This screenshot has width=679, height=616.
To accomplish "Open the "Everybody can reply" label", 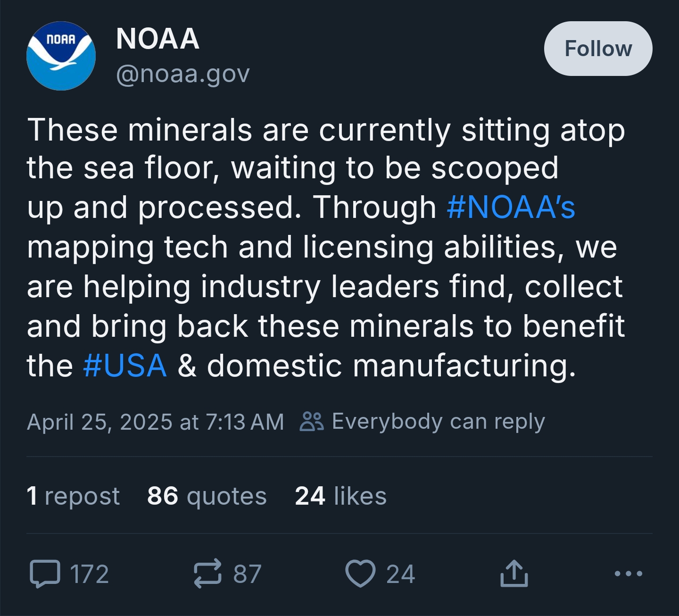I will pyautogui.click(x=439, y=422).
